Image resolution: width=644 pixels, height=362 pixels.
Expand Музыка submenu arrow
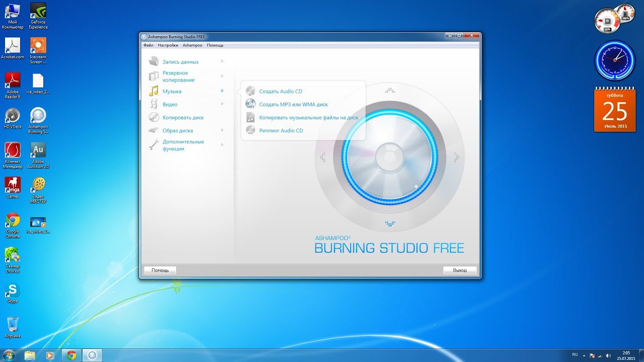click(x=222, y=91)
